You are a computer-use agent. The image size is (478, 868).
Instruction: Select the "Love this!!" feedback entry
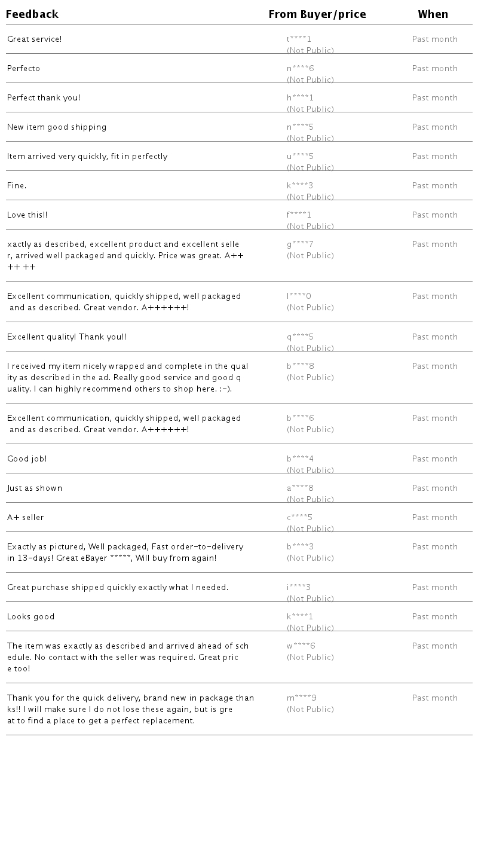click(x=27, y=215)
